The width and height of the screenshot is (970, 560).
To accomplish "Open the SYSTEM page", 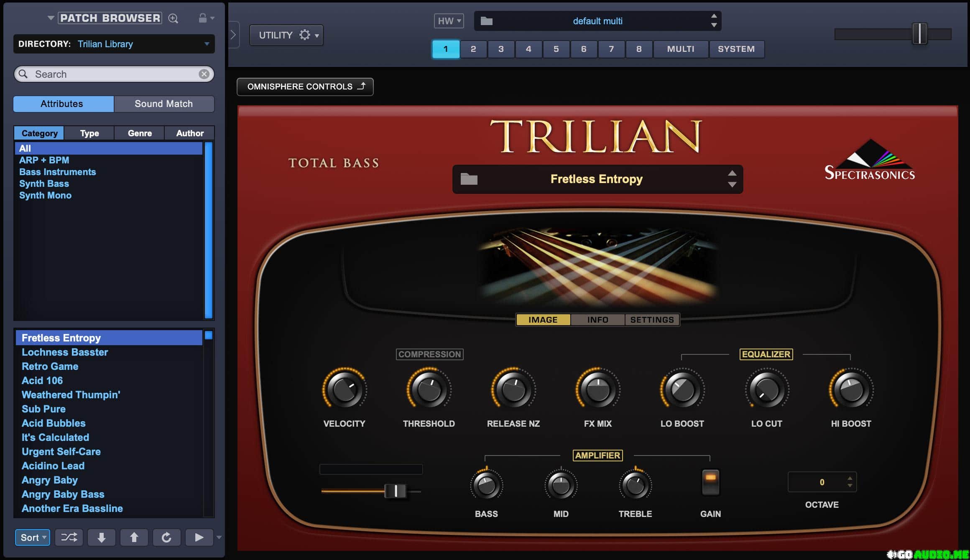I will click(x=736, y=49).
